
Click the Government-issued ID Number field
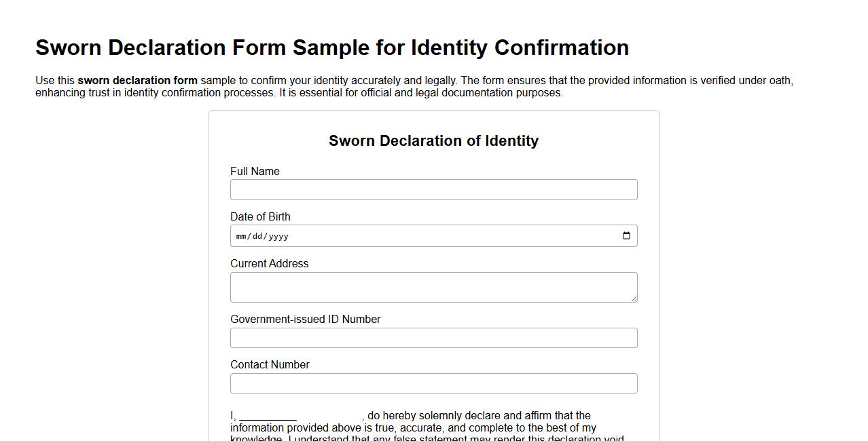[433, 337]
